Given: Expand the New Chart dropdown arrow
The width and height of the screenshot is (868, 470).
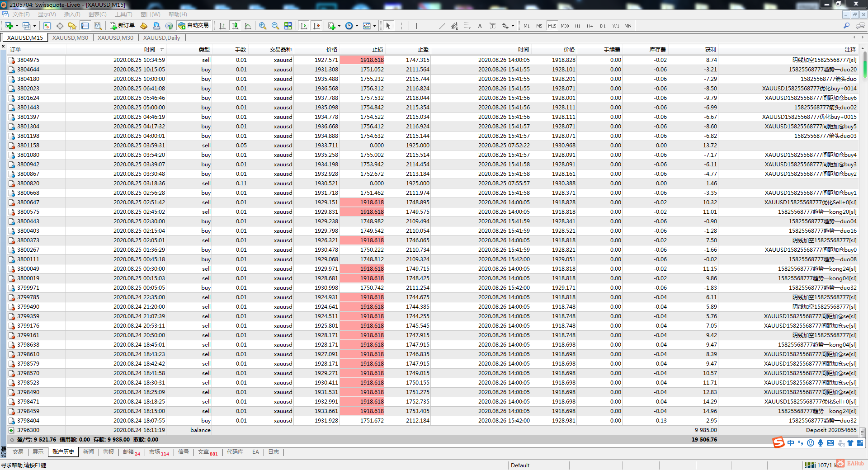Looking at the screenshot, I should click(x=17, y=26).
